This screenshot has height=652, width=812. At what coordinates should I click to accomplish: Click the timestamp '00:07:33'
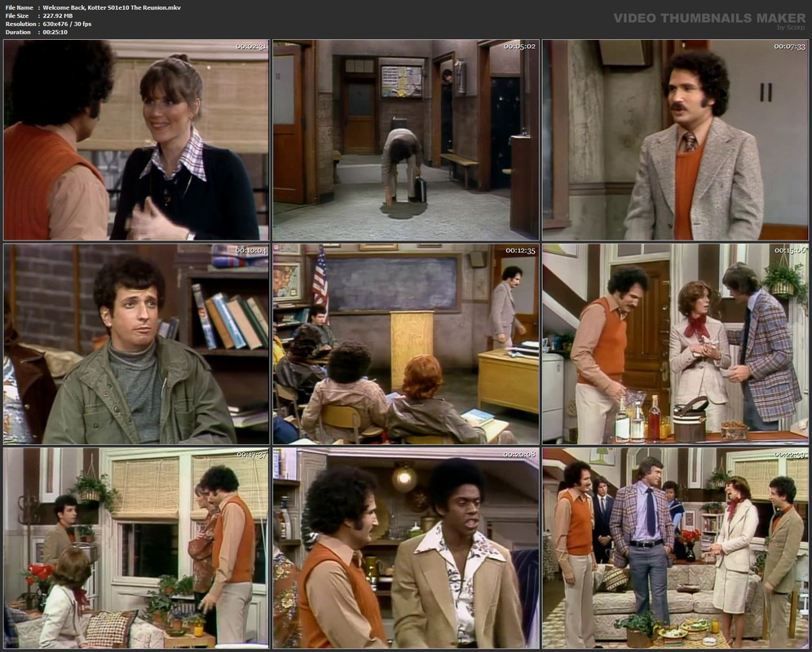(790, 46)
